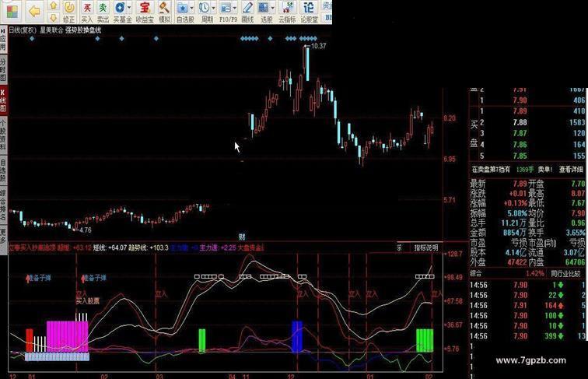Open the 综合排名 side tab

[3, 205]
